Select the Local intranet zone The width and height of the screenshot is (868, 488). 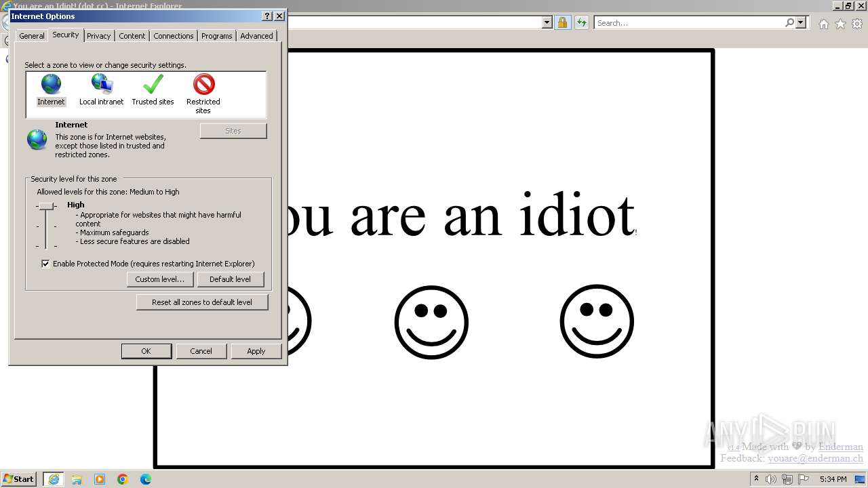[x=102, y=90]
